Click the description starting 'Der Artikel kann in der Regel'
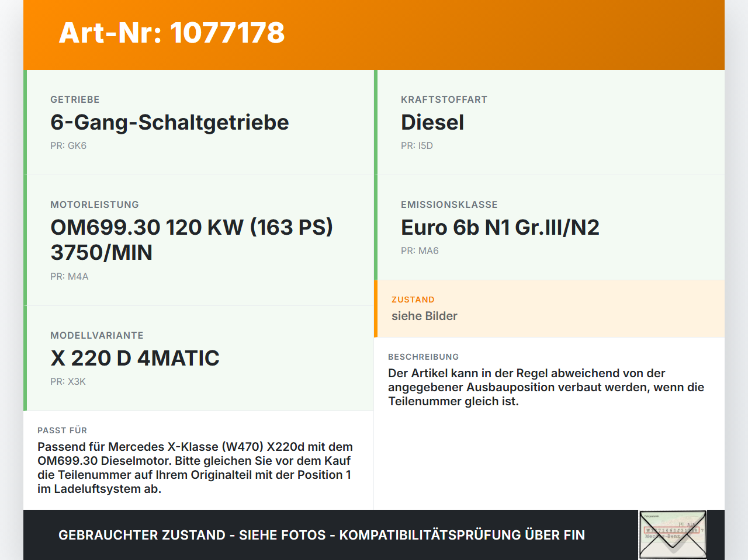The image size is (748, 560). [x=546, y=387]
